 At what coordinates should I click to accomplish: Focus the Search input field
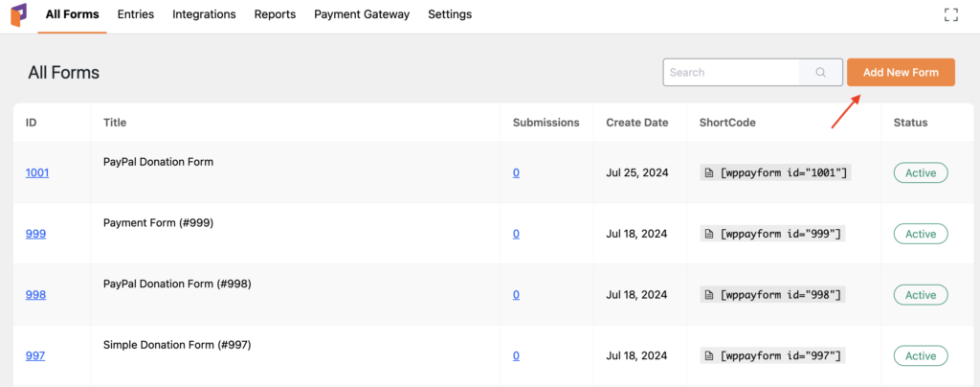point(731,73)
